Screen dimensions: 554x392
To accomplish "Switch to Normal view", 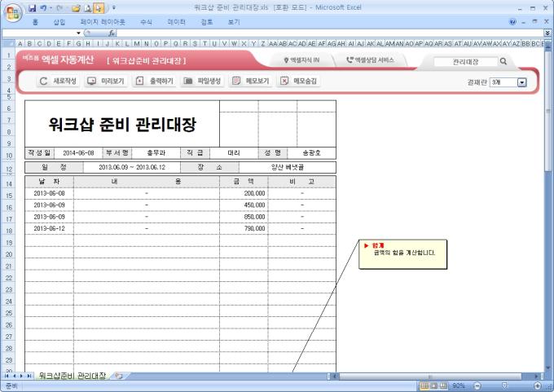I will tap(424, 385).
